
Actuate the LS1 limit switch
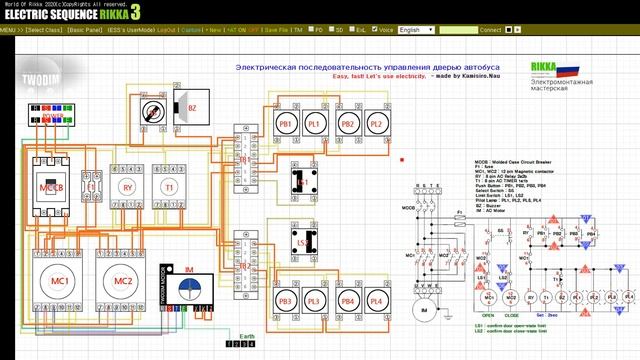pos(304,182)
